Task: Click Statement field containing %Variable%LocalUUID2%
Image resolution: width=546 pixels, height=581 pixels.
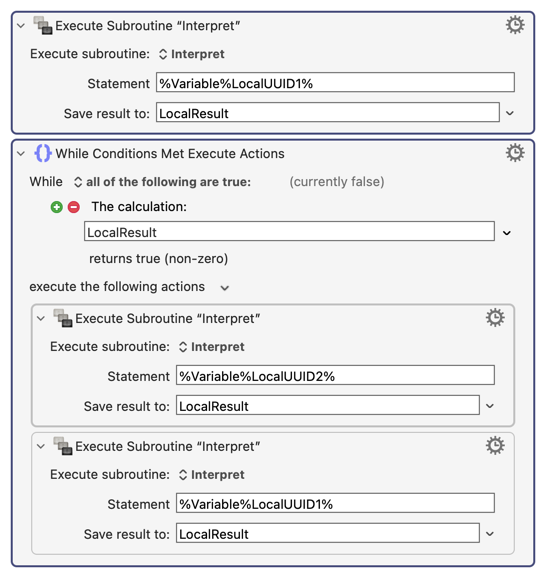Action: coord(335,375)
